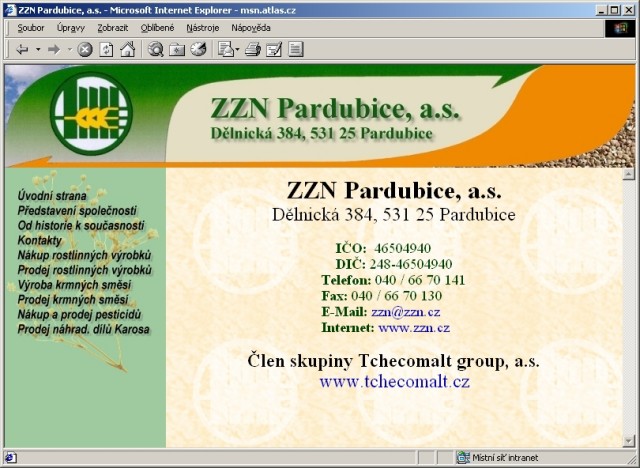Expand the Mail icon dropdown arrow
Image resolution: width=640 pixels, height=468 pixels.
[237, 50]
